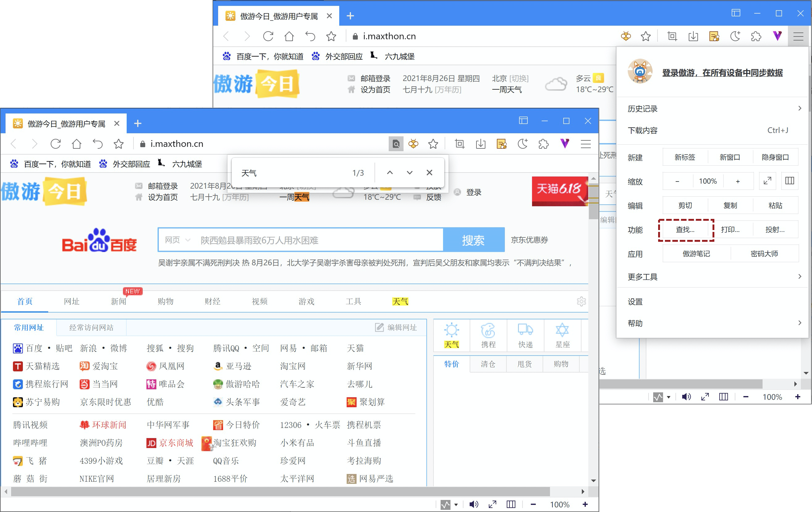Select 清仓 shopping tab

(488, 364)
